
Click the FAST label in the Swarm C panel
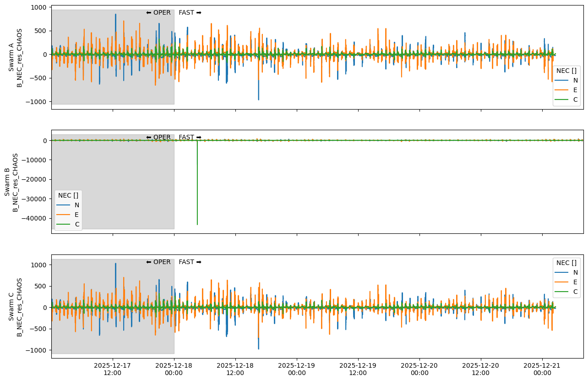tap(190, 262)
